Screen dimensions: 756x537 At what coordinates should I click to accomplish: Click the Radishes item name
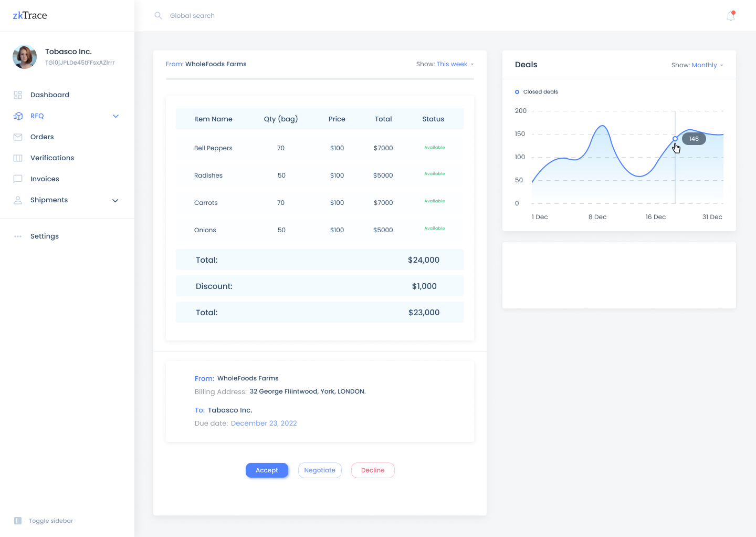click(x=208, y=175)
